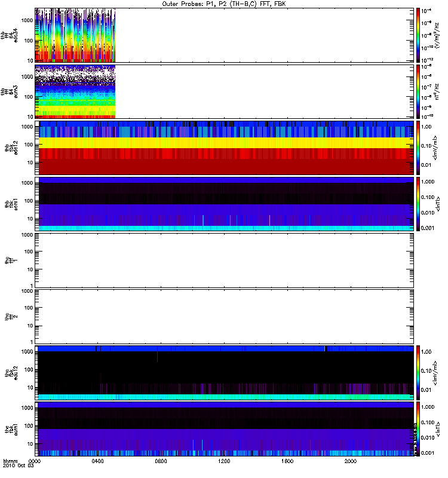Click the 10 y-axis tick of the thb fbk edc12 panel
Screen dimensions: 448x478
[30, 163]
